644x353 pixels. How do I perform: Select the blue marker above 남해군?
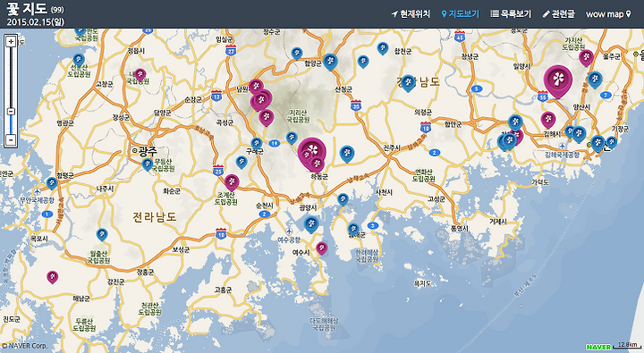point(353,229)
